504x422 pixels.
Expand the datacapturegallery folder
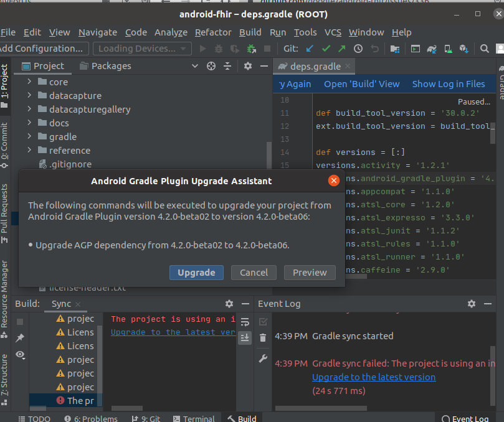[29, 109]
